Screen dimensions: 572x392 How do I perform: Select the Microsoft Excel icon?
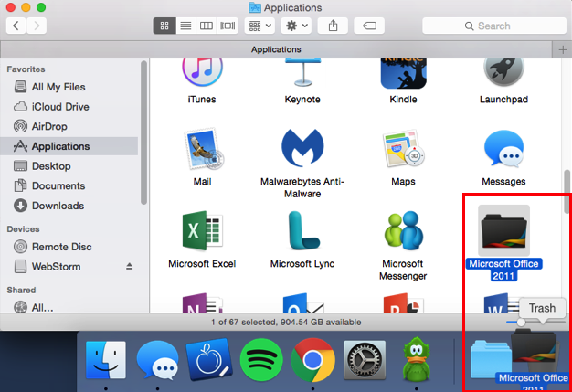click(203, 230)
